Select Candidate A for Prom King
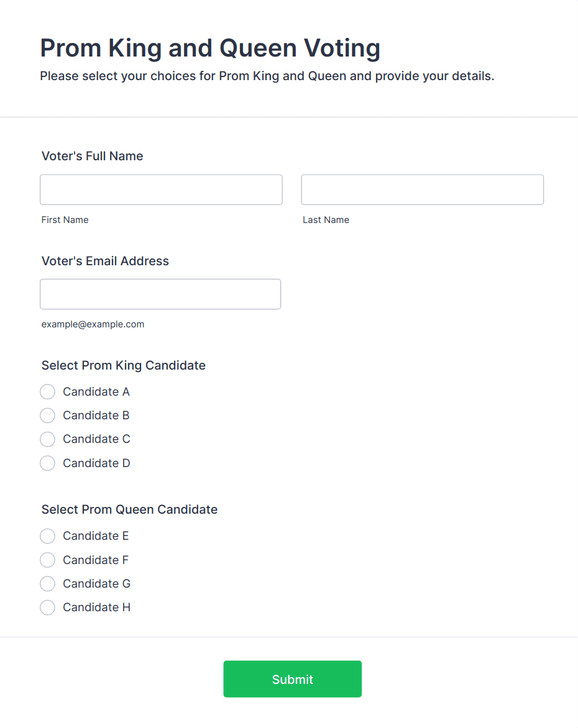578x728 pixels. click(x=48, y=392)
